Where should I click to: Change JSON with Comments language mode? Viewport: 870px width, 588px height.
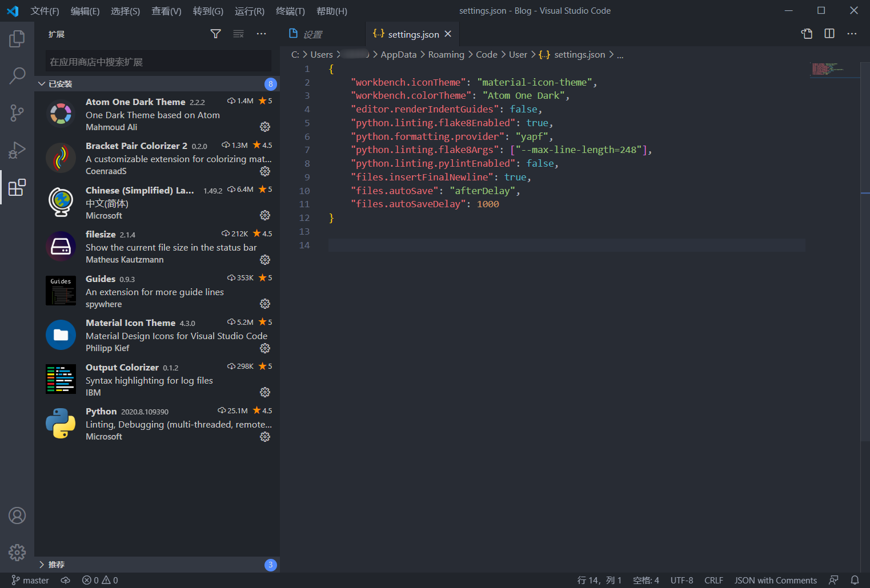(x=775, y=580)
